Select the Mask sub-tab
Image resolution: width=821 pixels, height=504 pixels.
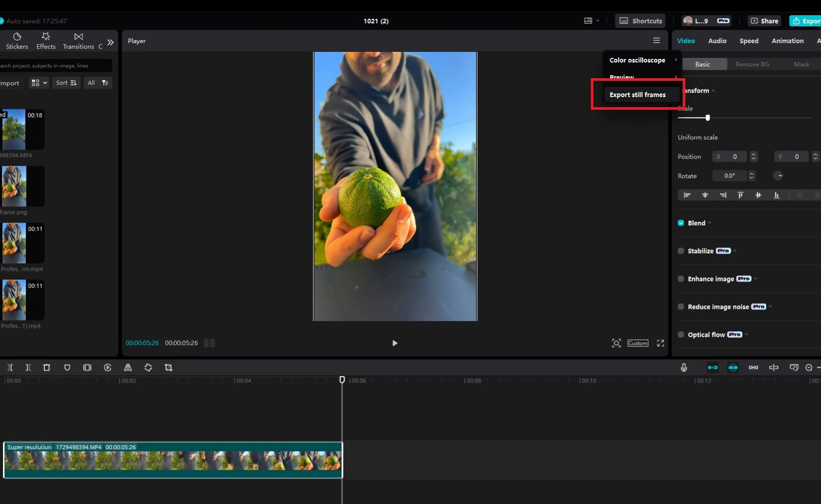(802, 64)
